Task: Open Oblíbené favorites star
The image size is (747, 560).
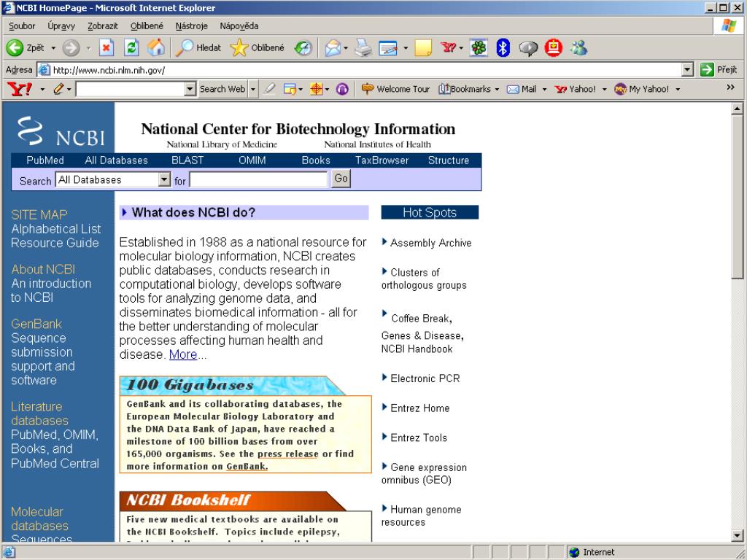Action: pyautogui.click(x=239, y=47)
